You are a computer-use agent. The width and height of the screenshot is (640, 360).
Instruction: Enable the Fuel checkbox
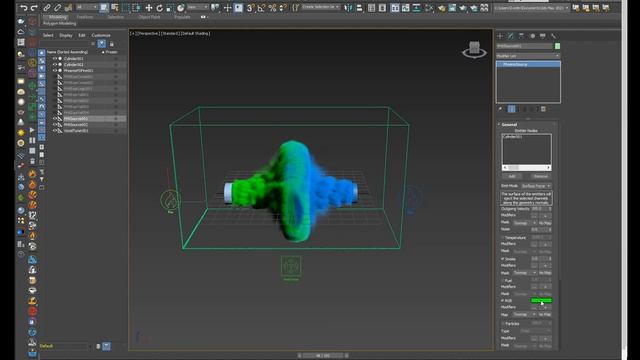pos(503,280)
